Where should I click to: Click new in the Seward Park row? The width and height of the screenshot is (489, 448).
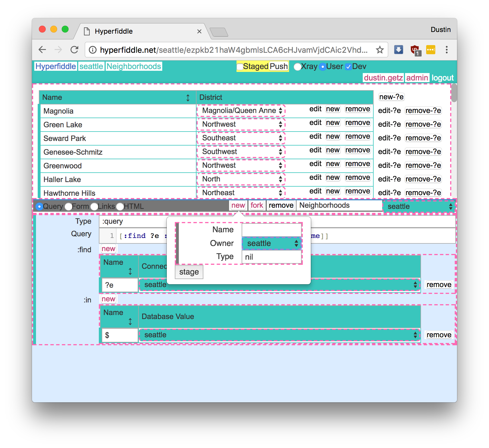point(333,136)
